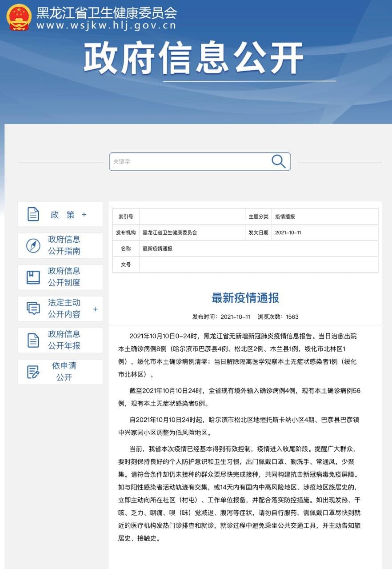Expand the 政策 plus sign

pyautogui.click(x=84, y=215)
